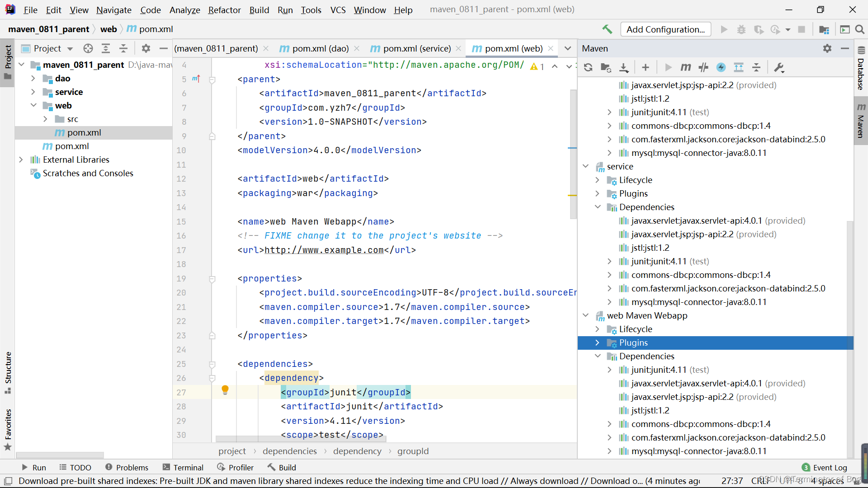Expand selected Plugins node under web Maven Webapp
Image resolution: width=868 pixels, height=488 pixels.
(597, 343)
